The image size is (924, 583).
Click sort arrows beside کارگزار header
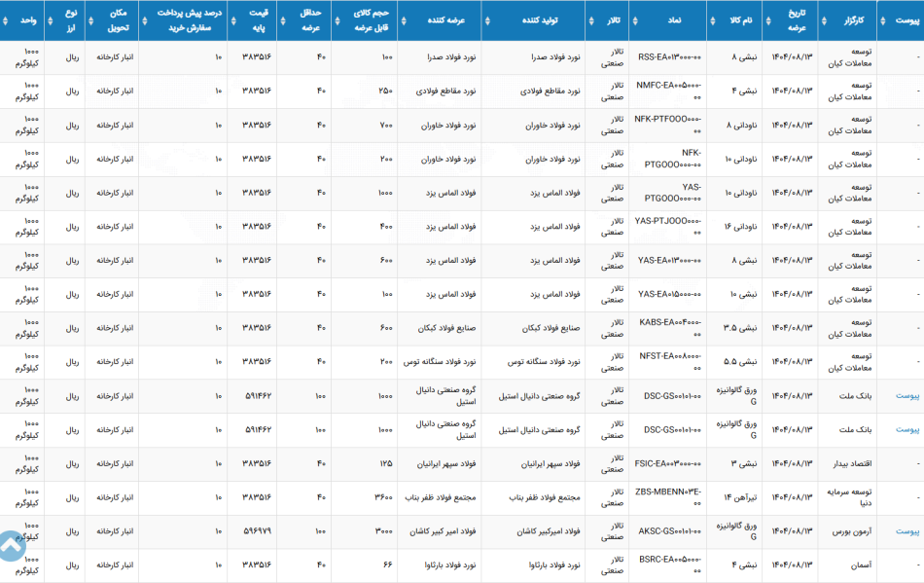[x=824, y=21]
